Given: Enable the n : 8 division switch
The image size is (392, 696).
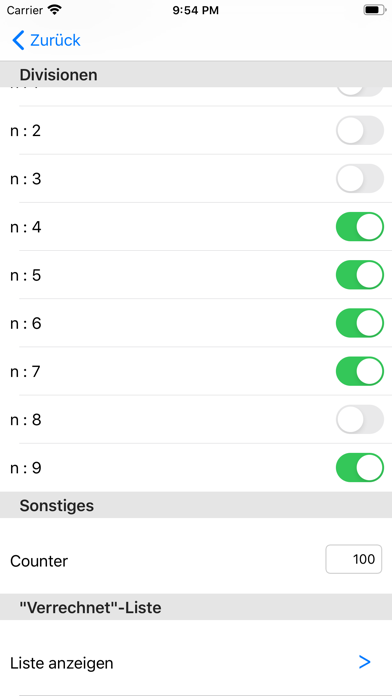Looking at the screenshot, I should pyautogui.click(x=360, y=419).
